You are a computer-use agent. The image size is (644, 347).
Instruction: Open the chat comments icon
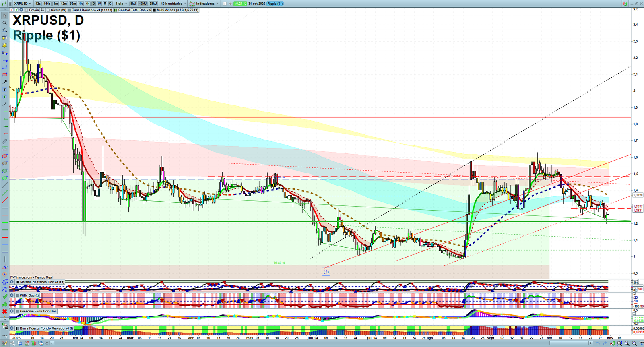[20, 343]
